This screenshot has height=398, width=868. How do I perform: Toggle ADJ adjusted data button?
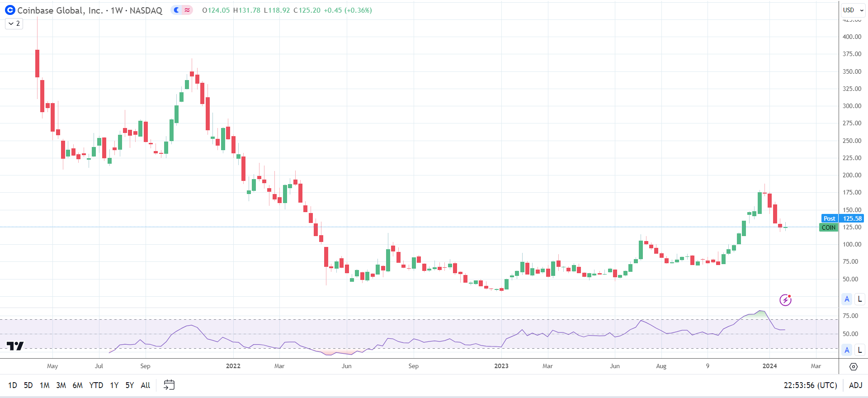tap(856, 385)
